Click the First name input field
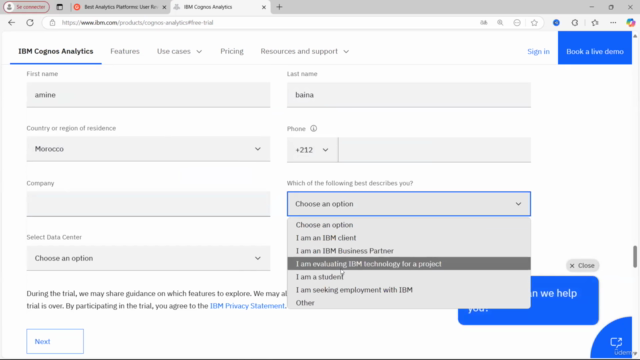The height and width of the screenshot is (360, 640). 148,95
